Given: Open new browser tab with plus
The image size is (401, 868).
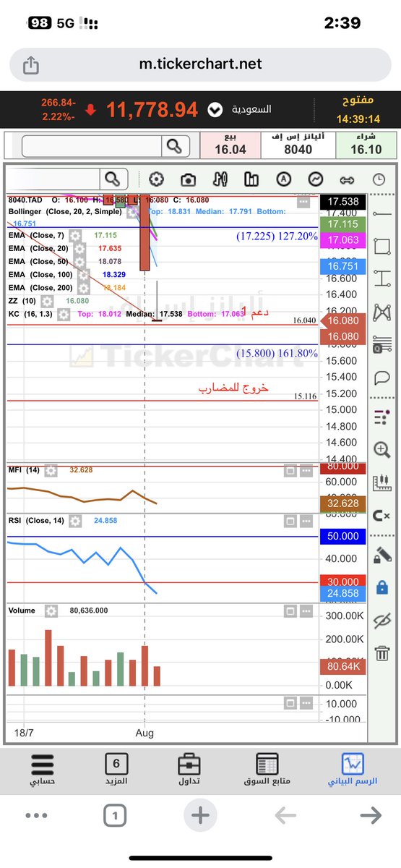Looking at the screenshot, I should [x=200, y=816].
